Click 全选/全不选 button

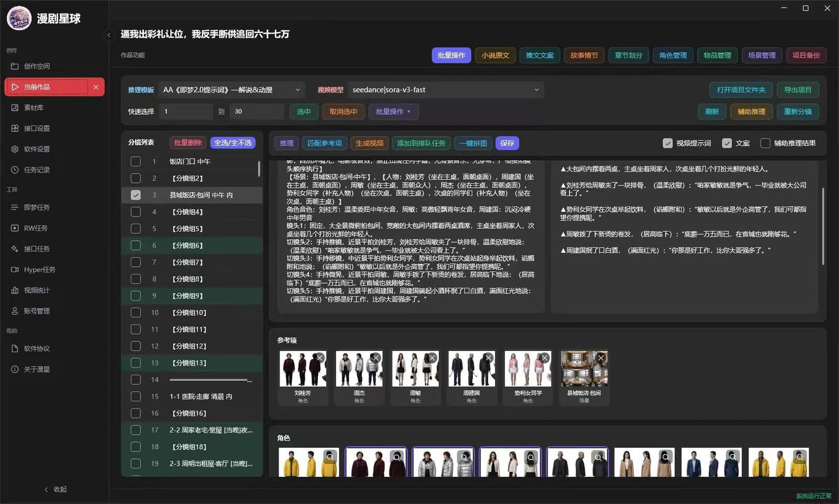click(x=233, y=143)
